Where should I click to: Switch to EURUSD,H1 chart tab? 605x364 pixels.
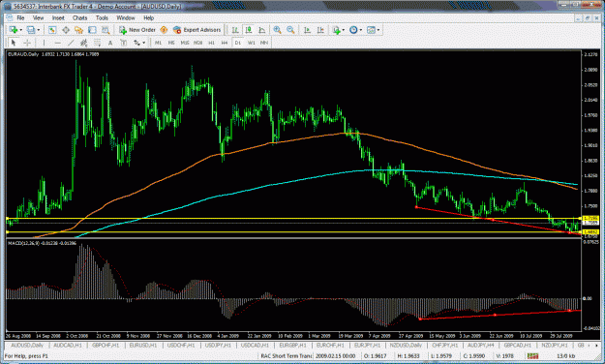[142, 345]
